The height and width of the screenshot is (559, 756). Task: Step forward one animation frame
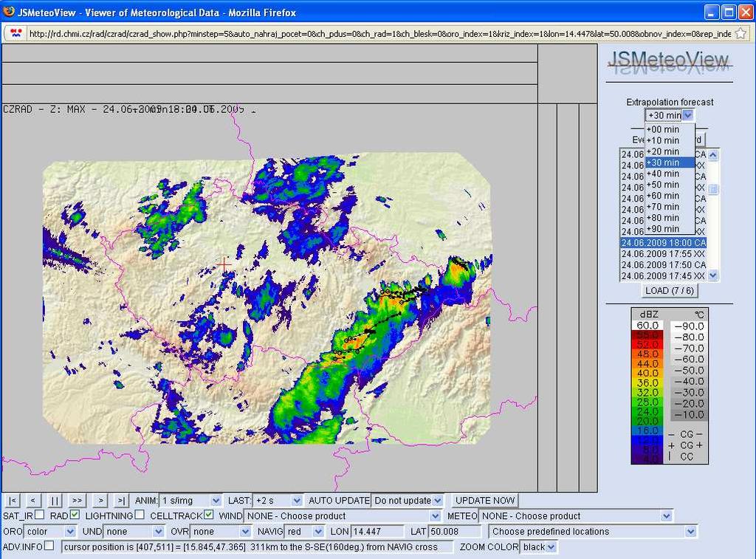tap(100, 501)
